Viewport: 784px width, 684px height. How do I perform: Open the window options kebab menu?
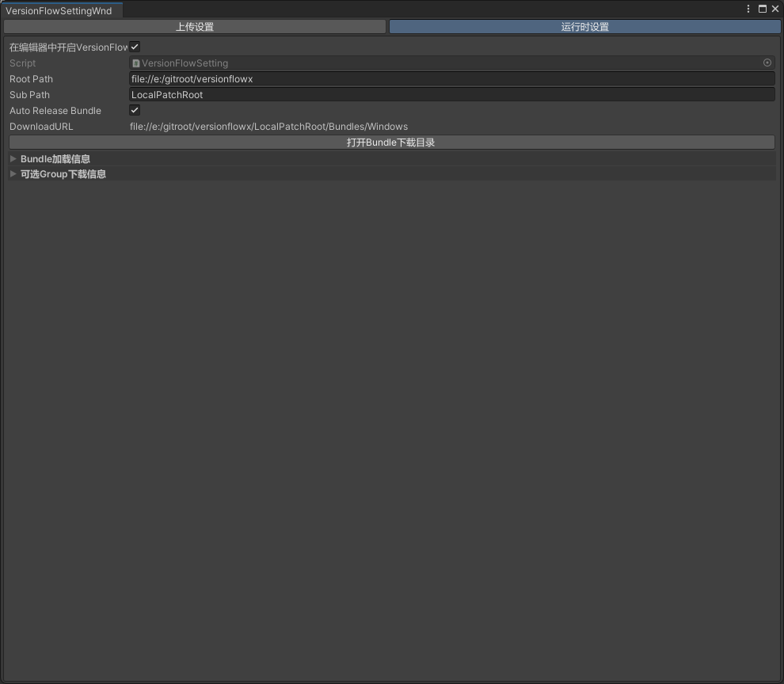coord(748,9)
